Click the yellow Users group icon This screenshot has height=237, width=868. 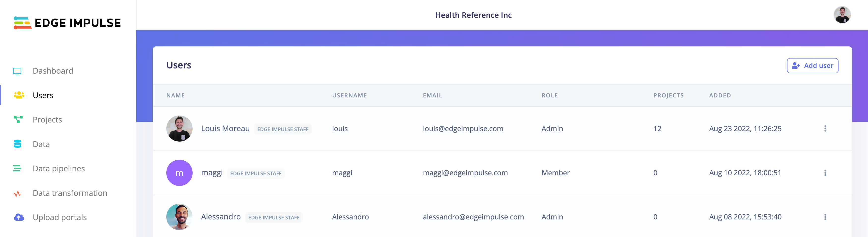pos(19,95)
